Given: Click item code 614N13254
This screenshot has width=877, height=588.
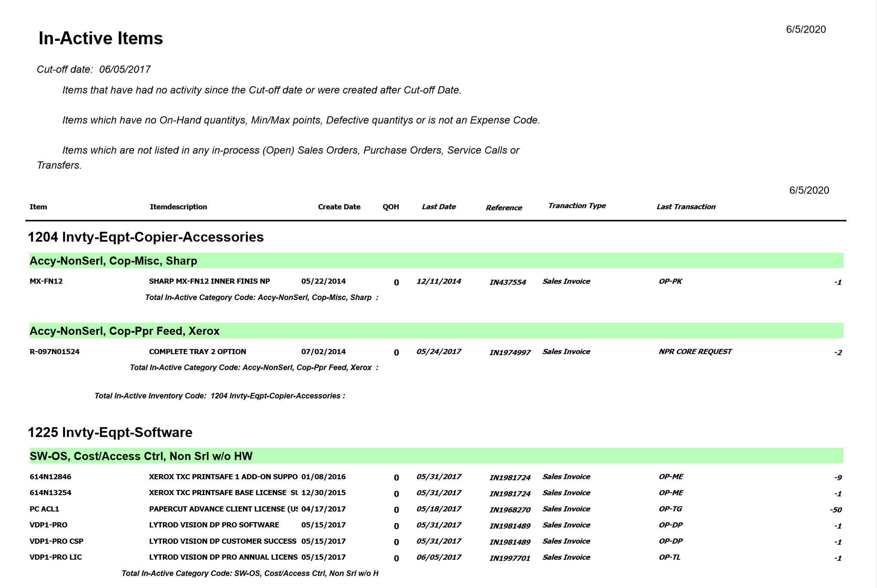Looking at the screenshot, I should click(x=50, y=493).
